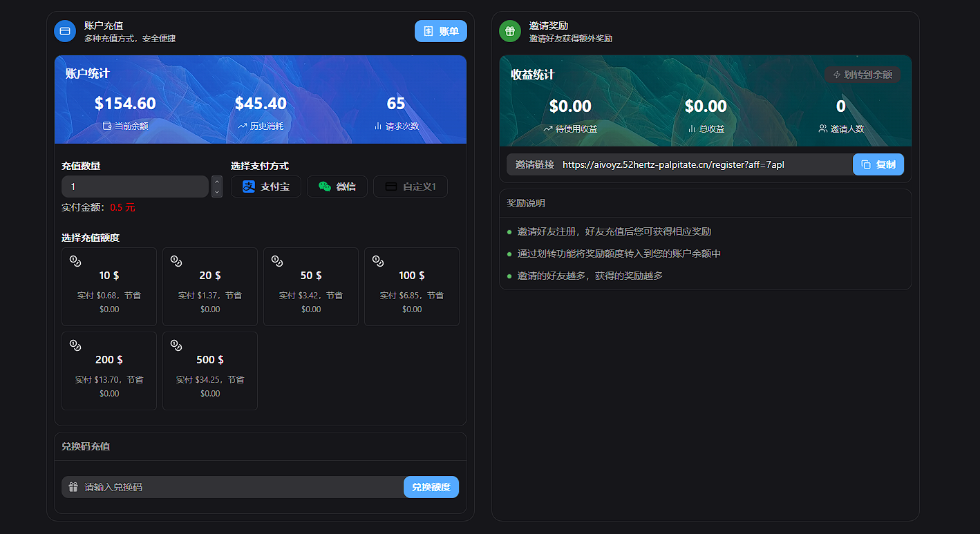980x534 pixels.
Task: Click the 邀请链接 label
Action: point(535,164)
